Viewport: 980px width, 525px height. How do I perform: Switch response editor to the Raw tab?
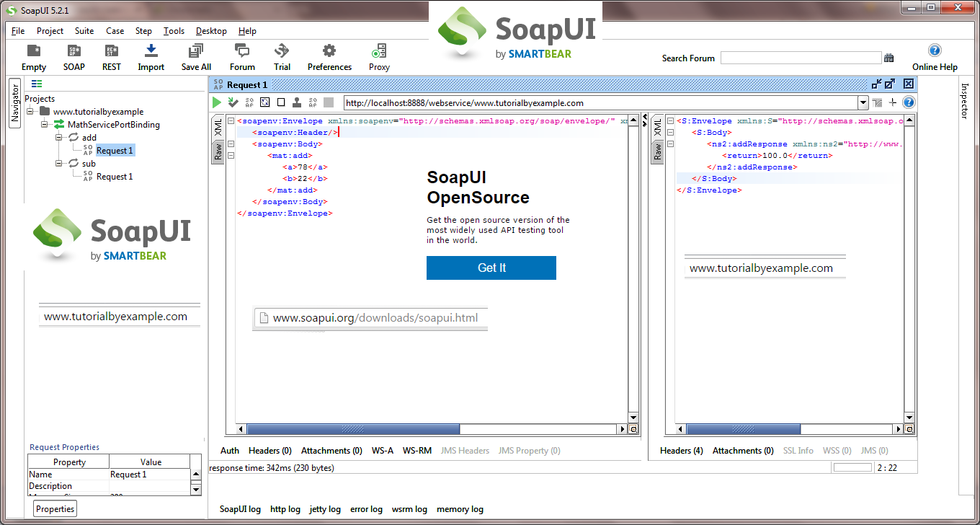click(657, 151)
